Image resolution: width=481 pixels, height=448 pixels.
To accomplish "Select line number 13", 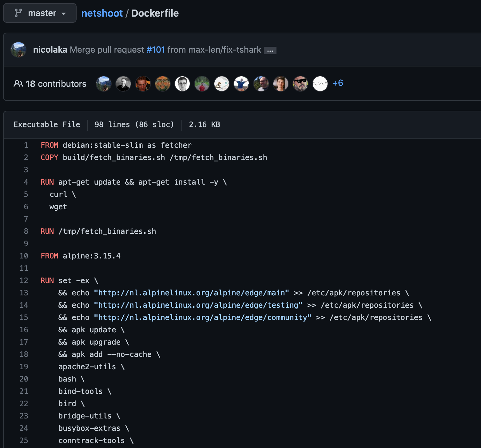I will point(24,293).
